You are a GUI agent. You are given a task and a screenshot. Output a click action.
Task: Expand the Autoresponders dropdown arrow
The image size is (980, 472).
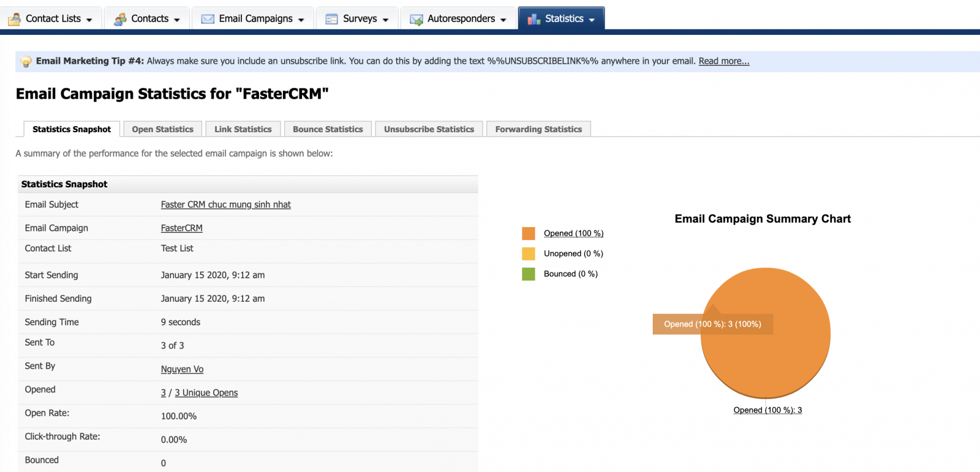[503, 20]
